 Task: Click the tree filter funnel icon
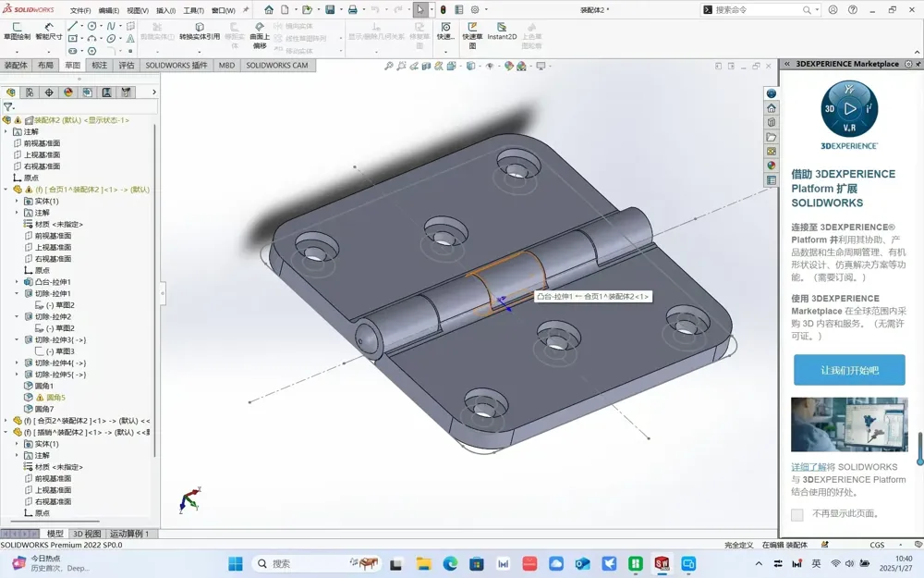[x=8, y=106]
